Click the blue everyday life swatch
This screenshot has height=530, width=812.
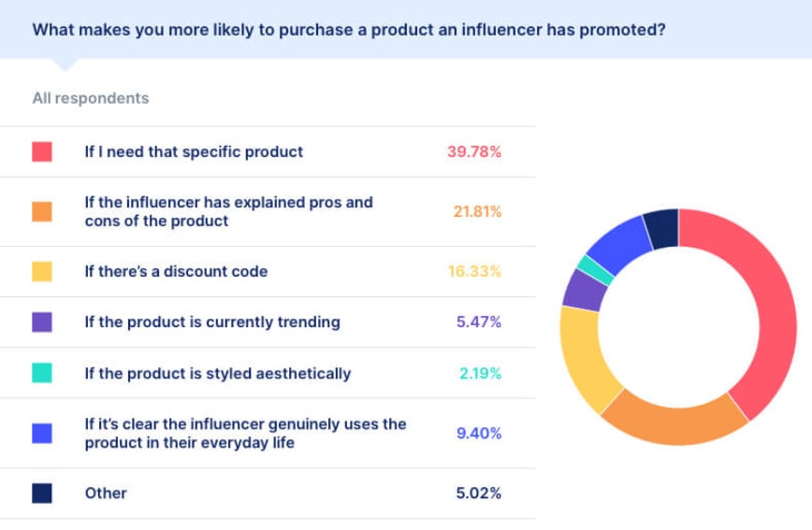[42, 433]
